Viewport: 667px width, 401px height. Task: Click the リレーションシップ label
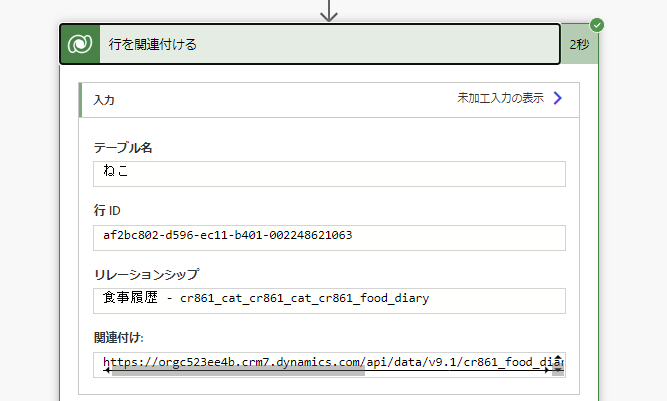tap(146, 274)
